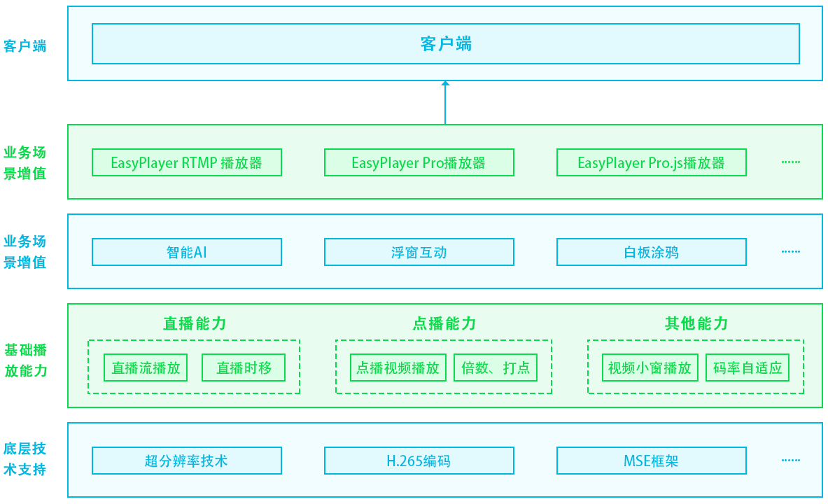Select the 智能AI capability box
Viewport: 828px width, 504px height.
tap(186, 252)
